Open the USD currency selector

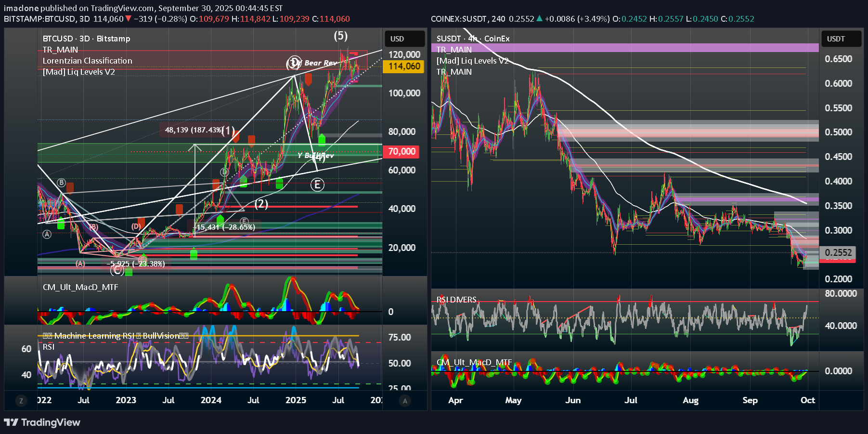tap(404, 39)
